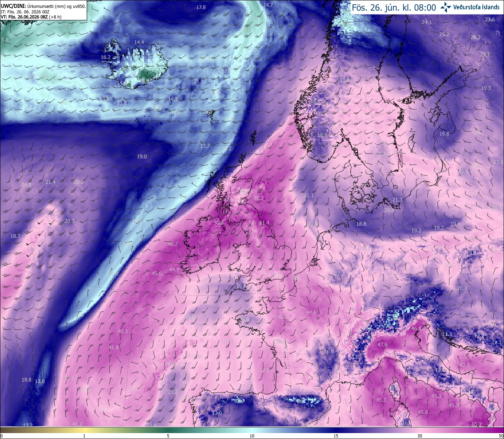Click the 10 mark on color scale
504x439 pixels.
coord(252,436)
